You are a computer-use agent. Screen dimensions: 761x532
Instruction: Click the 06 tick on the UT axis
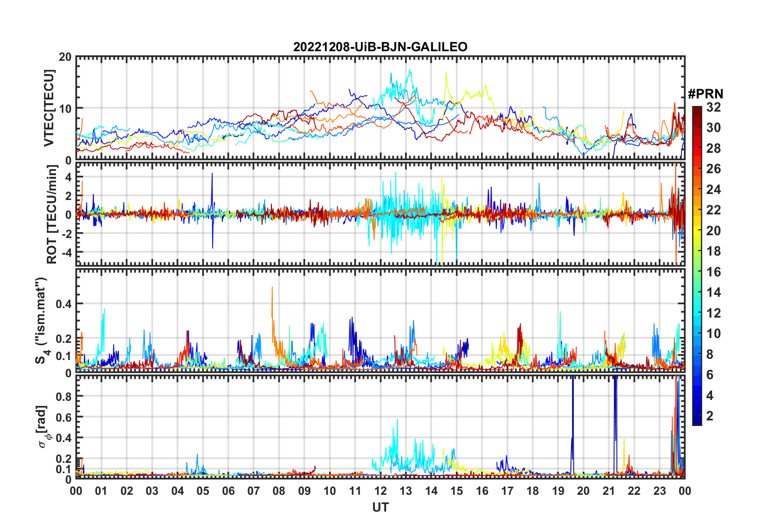click(x=228, y=491)
